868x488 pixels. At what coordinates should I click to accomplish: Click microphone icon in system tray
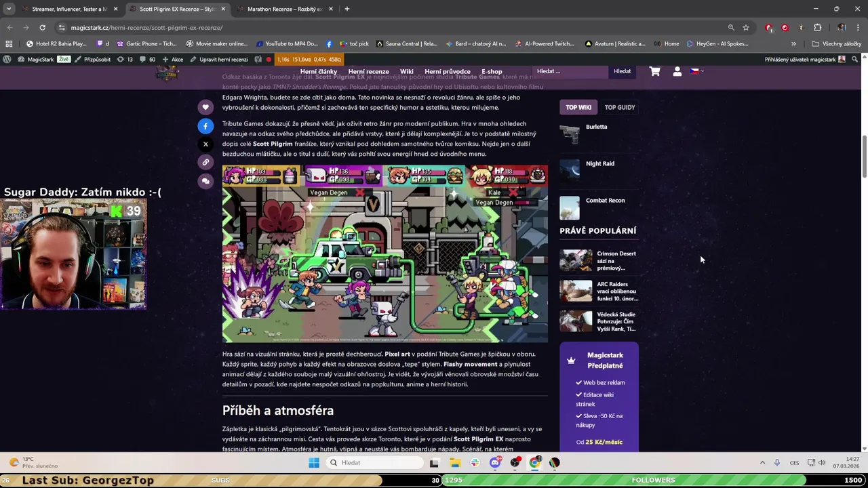(777, 463)
